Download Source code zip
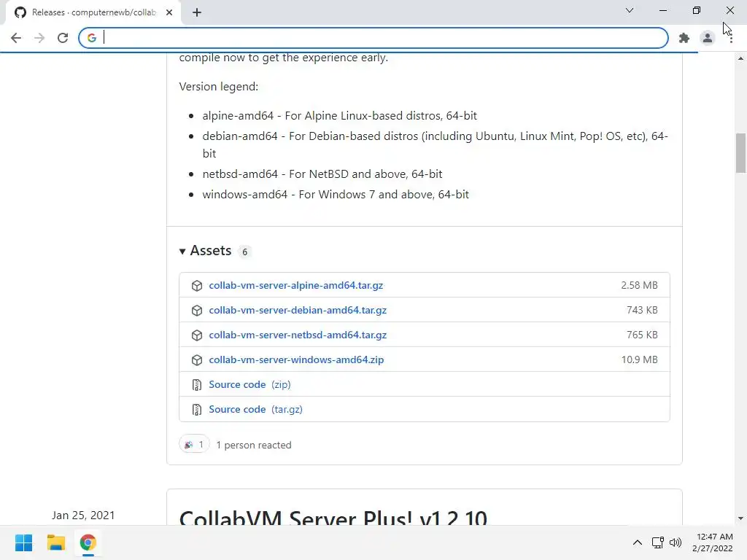747x560 pixels. [x=249, y=384]
